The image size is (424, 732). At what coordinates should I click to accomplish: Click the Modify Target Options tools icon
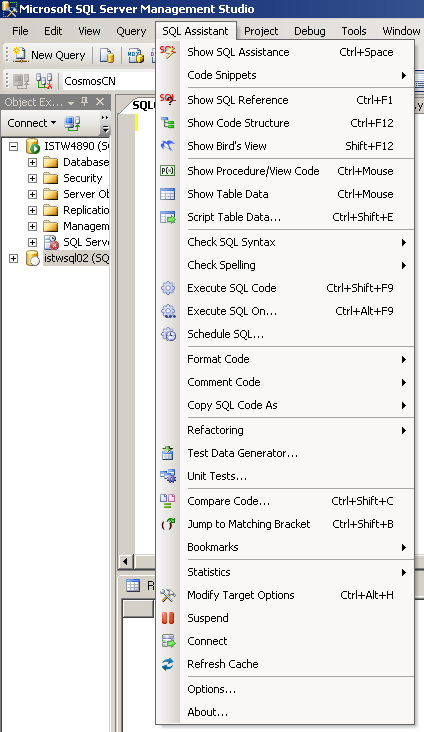click(168, 595)
